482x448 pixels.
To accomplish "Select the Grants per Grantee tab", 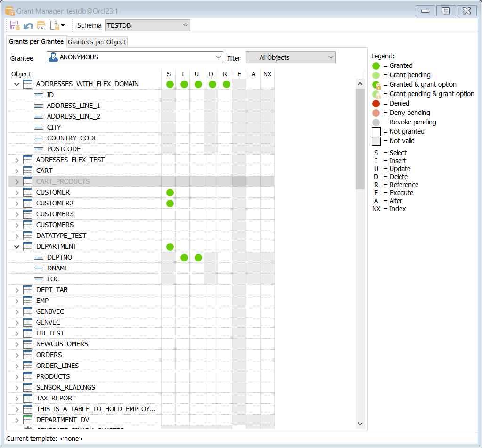I will [36, 41].
